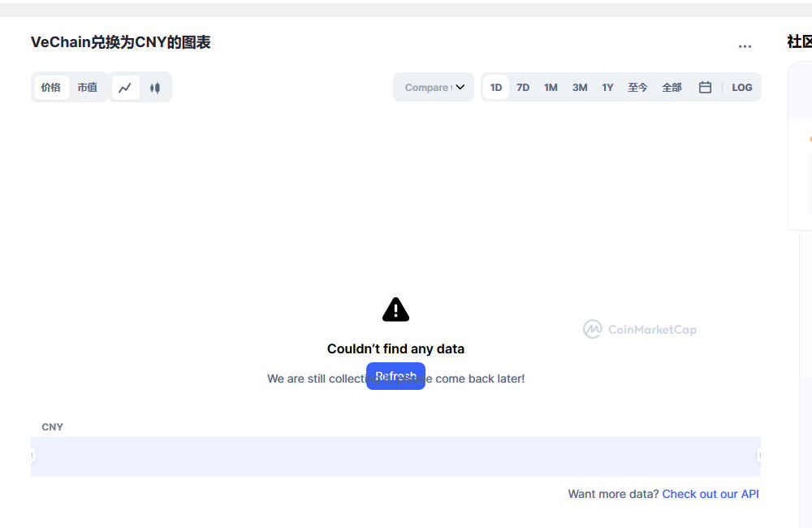The width and height of the screenshot is (812, 528).
Task: Toggle LOG scale on the chart
Action: point(741,87)
